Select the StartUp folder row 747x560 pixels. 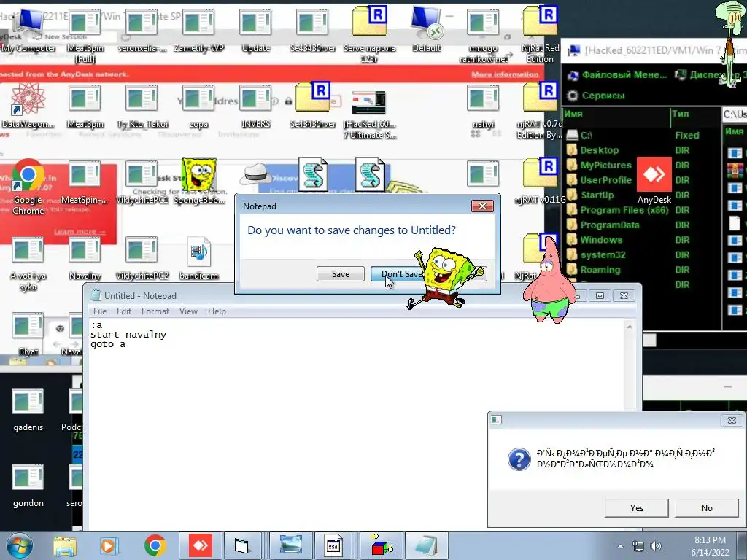pos(641,195)
